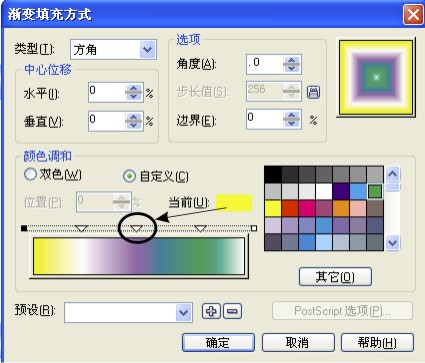425x363 pixels.
Task: Click the lock icon beside step value
Action: (313, 92)
